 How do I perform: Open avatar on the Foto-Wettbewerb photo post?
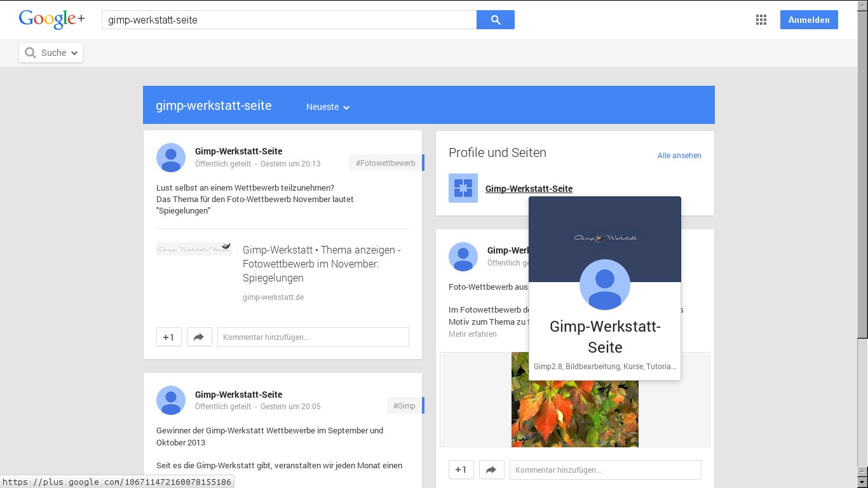[x=463, y=257]
